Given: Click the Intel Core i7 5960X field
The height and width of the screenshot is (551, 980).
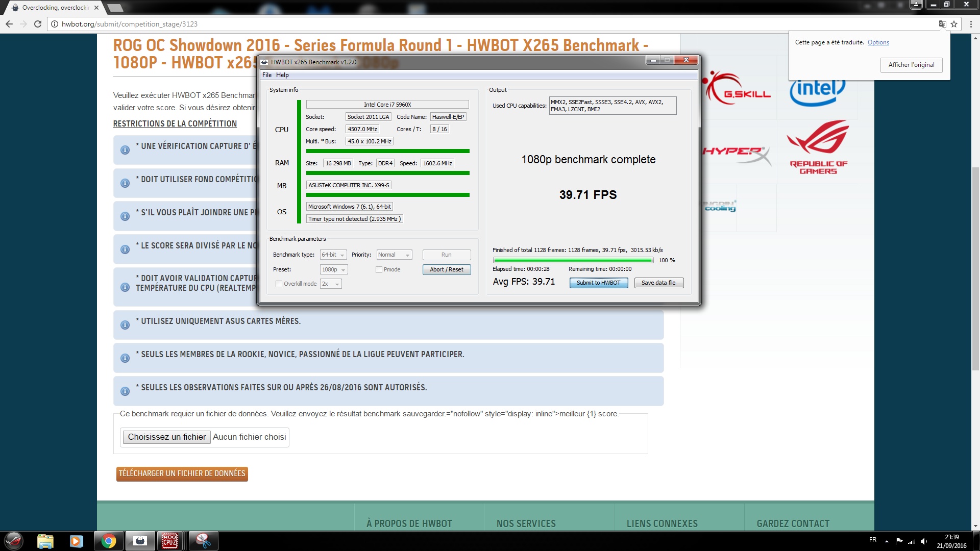Looking at the screenshot, I should coord(387,105).
